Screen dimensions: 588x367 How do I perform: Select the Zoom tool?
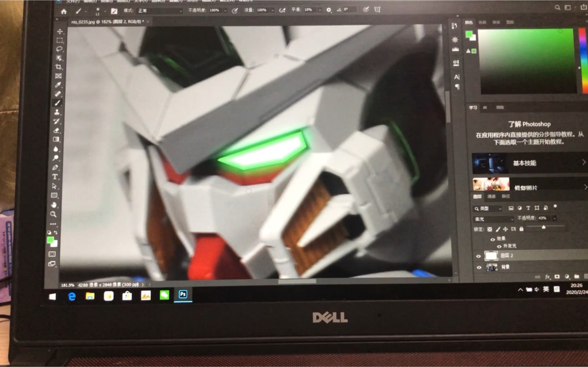54,214
